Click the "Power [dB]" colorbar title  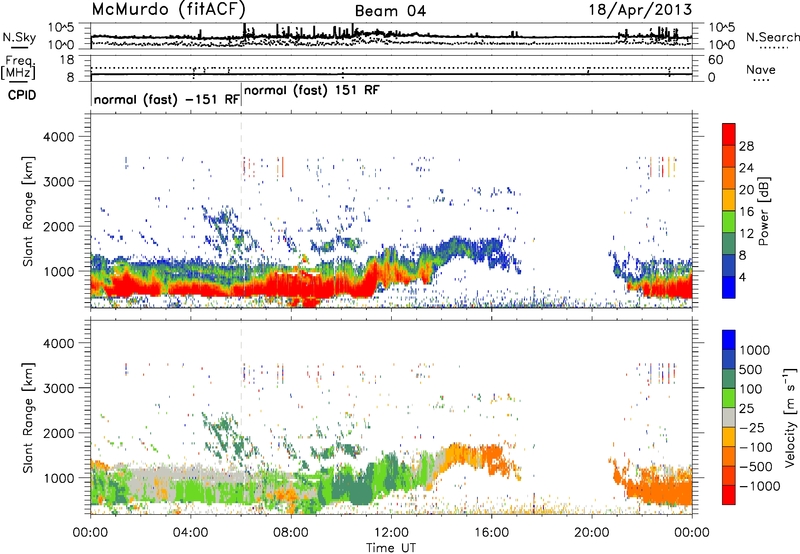(764, 211)
